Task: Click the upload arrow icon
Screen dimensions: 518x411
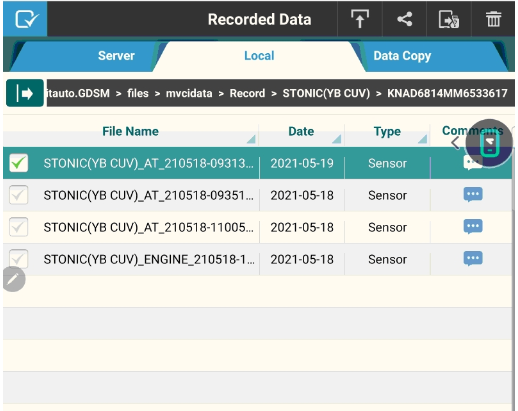Action: (x=360, y=19)
